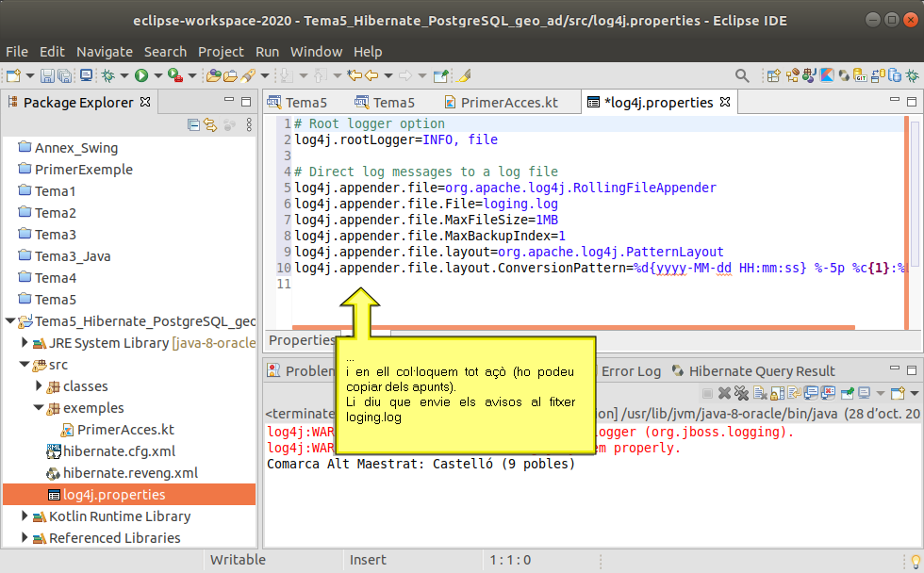Select hibernate.cfg.xml in Package Explorer
Image resolution: width=924 pixels, height=573 pixels.
click(x=111, y=451)
